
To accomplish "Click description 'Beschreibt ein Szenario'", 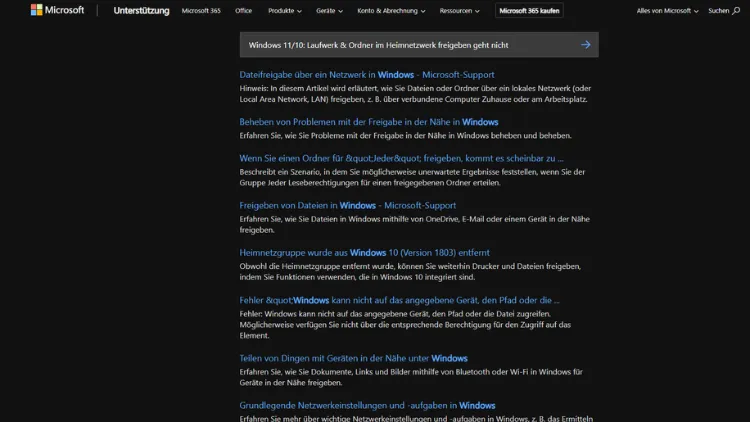I will pos(412,177).
